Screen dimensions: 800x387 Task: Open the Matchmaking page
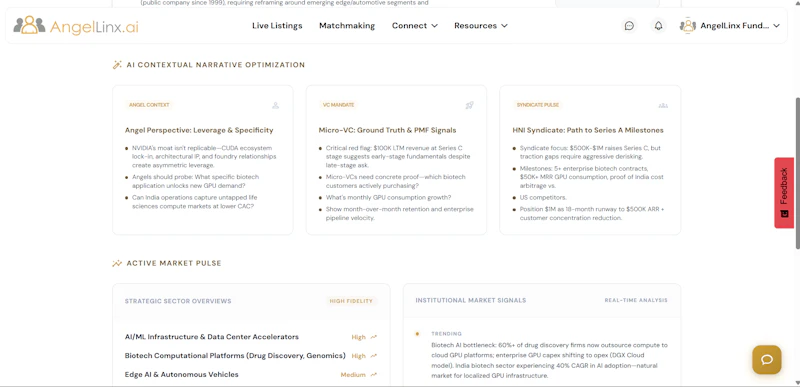(x=347, y=25)
